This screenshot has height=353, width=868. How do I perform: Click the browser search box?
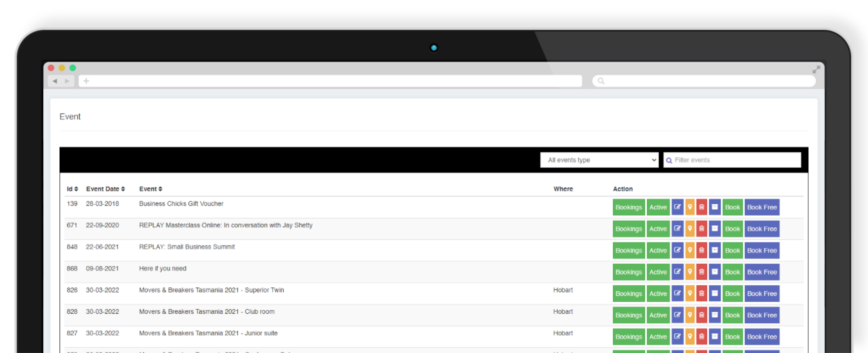[704, 81]
